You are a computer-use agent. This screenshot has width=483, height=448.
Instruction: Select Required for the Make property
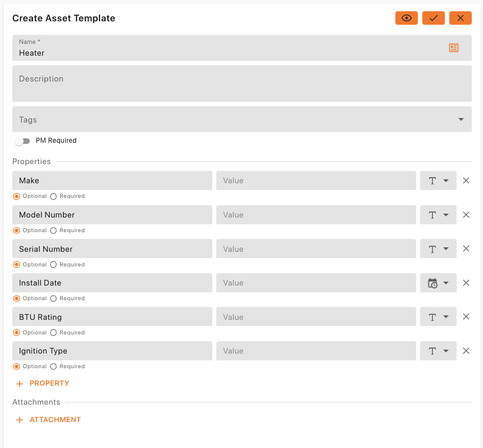[53, 196]
